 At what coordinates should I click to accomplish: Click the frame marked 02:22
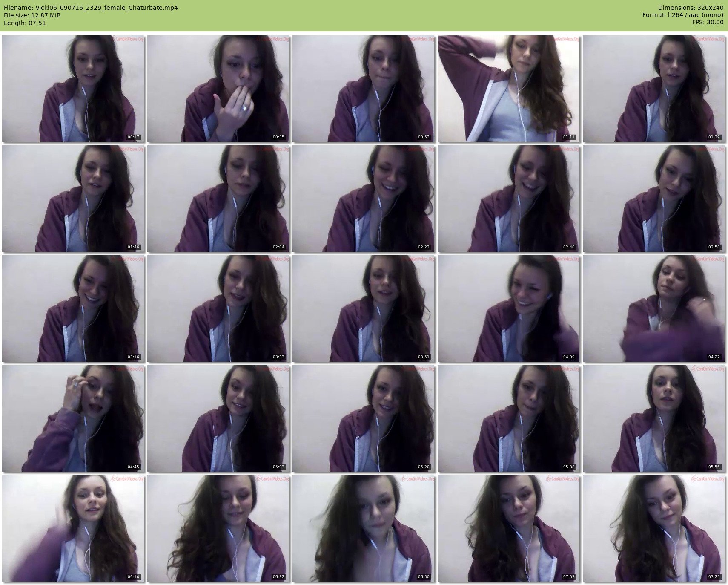coord(363,199)
